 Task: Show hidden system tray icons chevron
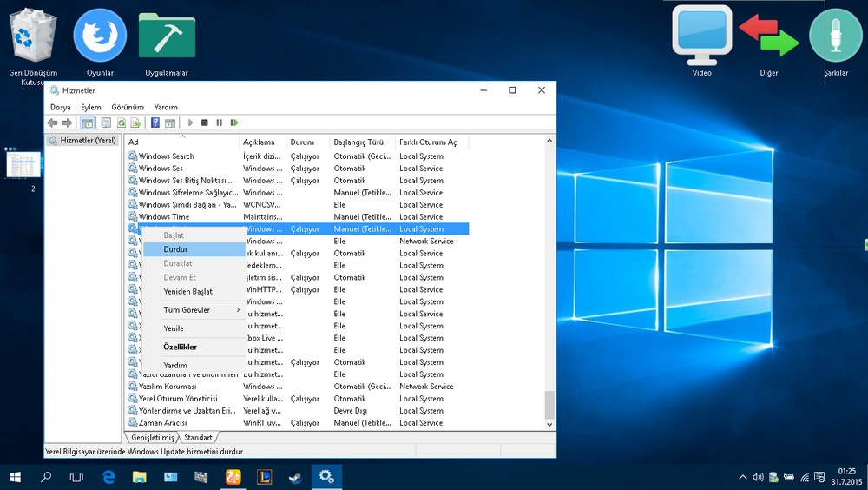(742, 477)
